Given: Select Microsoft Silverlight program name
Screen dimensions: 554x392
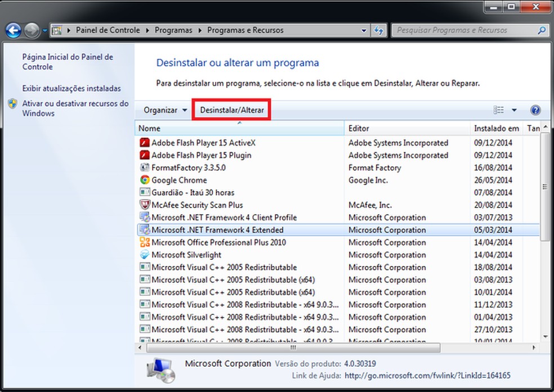Looking at the screenshot, I should 186,255.
